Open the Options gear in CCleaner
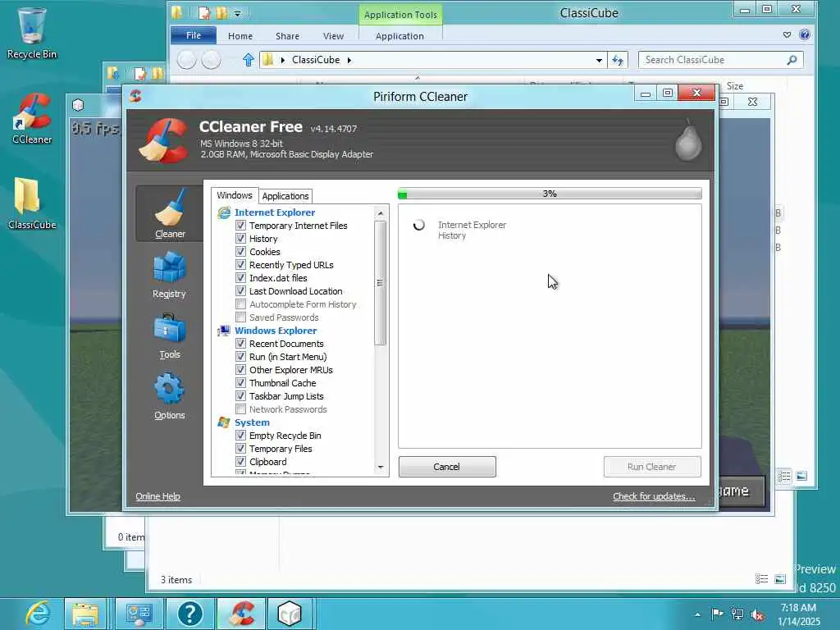Viewport: 840px width, 630px height. [x=169, y=396]
